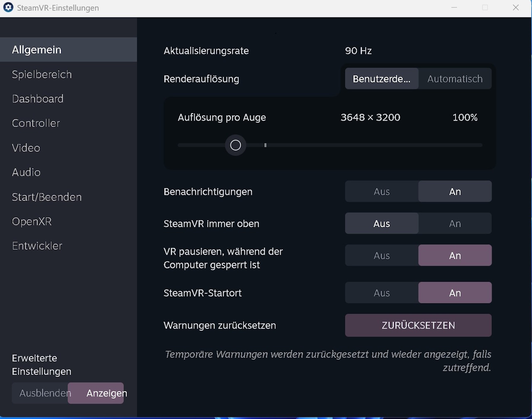
Task: Click the Allgemein sidebar item
Action: pyautogui.click(x=37, y=50)
